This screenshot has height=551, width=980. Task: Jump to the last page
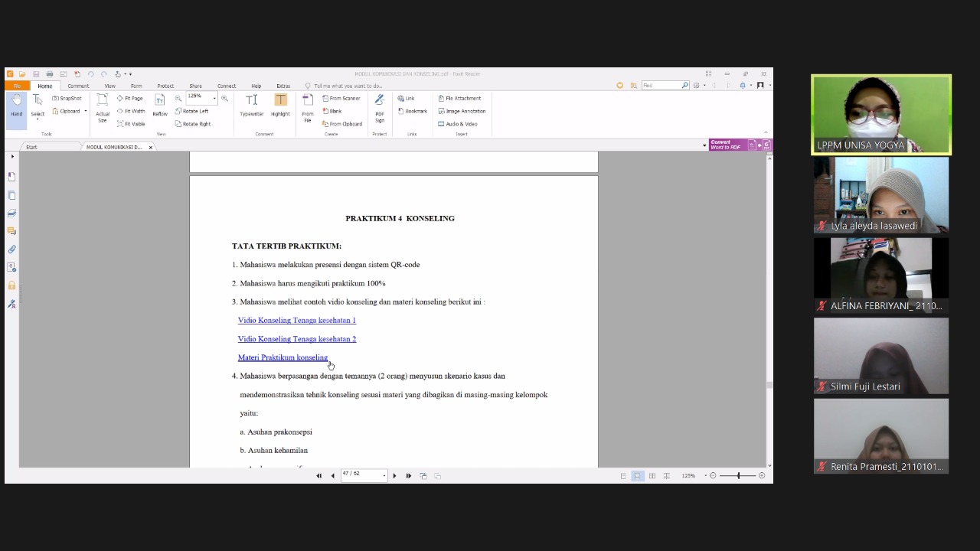click(408, 475)
